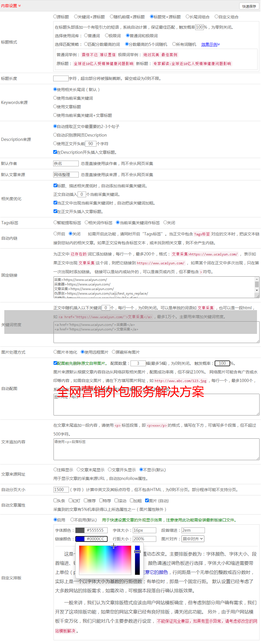Select 使用正文开头前 characters option
261x644 pixels.
point(55,143)
